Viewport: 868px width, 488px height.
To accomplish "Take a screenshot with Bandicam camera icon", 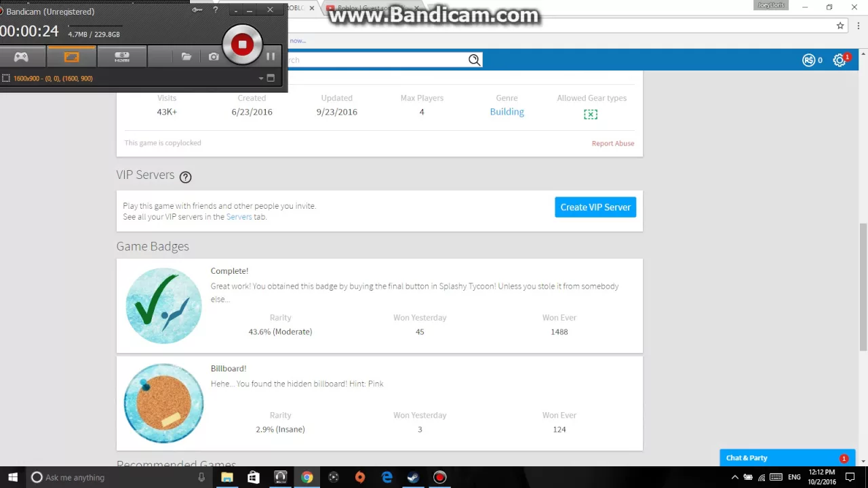I will [x=214, y=57].
